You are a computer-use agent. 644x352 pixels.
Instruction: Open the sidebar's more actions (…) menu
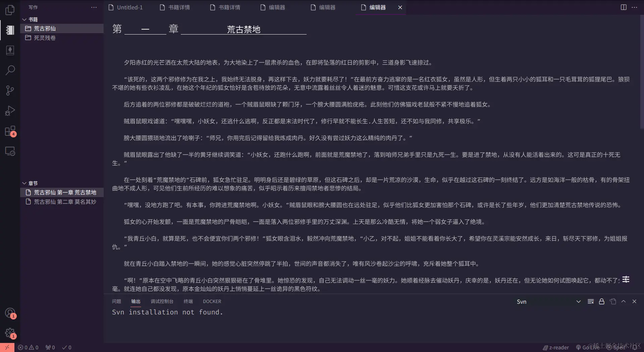pos(94,7)
